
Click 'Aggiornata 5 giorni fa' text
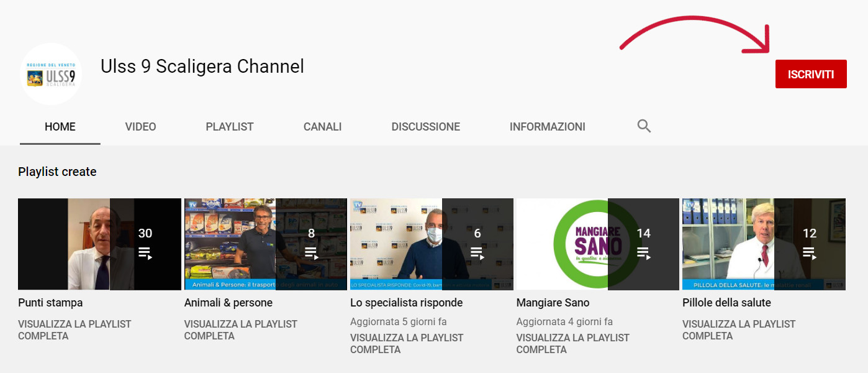click(399, 321)
